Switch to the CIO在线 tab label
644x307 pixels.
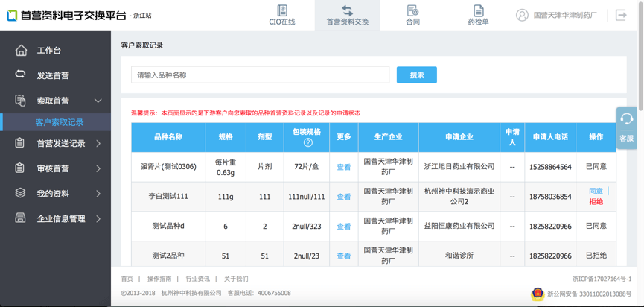(282, 22)
